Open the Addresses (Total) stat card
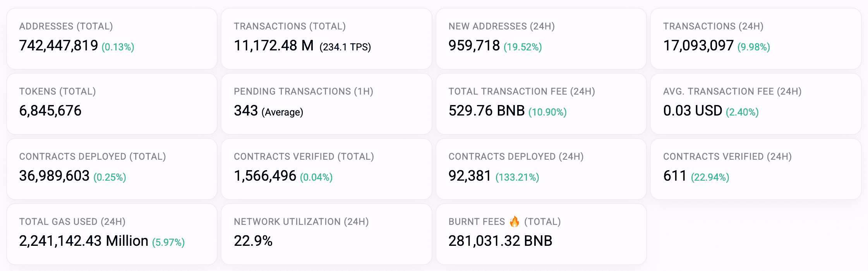Viewport: 868px width, 271px height. [x=112, y=39]
